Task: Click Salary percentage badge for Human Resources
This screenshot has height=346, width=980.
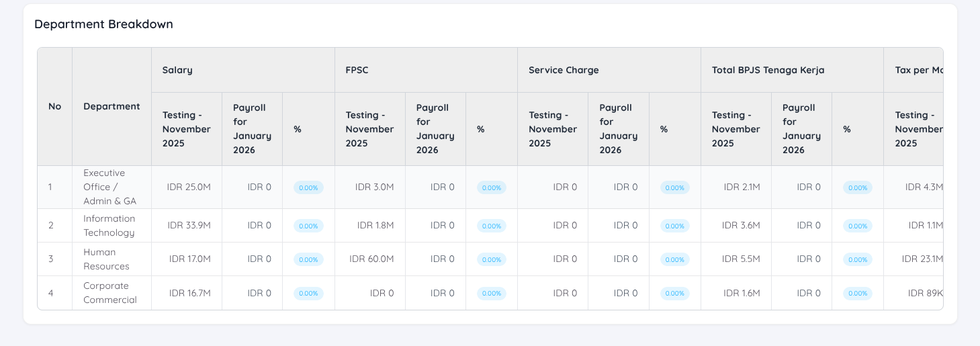Action: click(x=308, y=259)
